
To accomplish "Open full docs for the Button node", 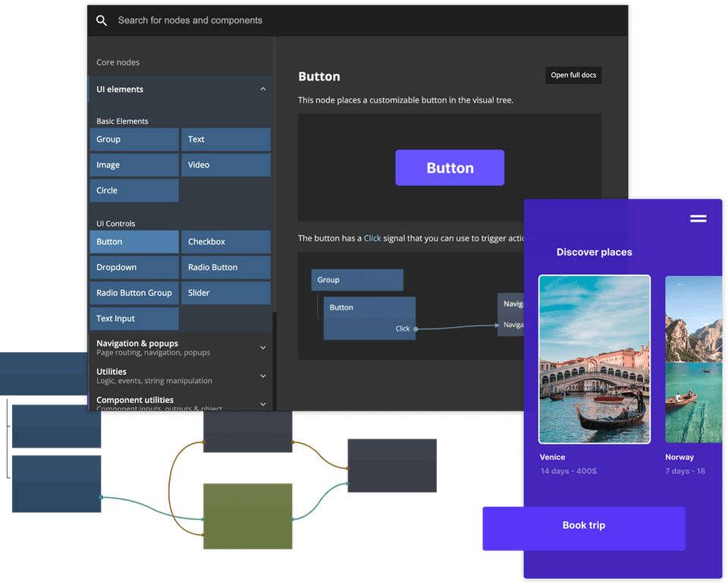I will tap(573, 75).
